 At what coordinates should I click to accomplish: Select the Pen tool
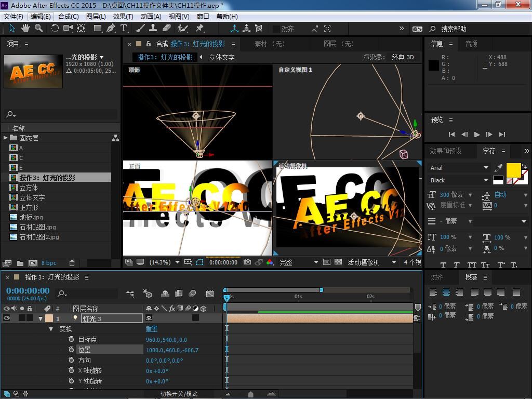(x=111, y=29)
